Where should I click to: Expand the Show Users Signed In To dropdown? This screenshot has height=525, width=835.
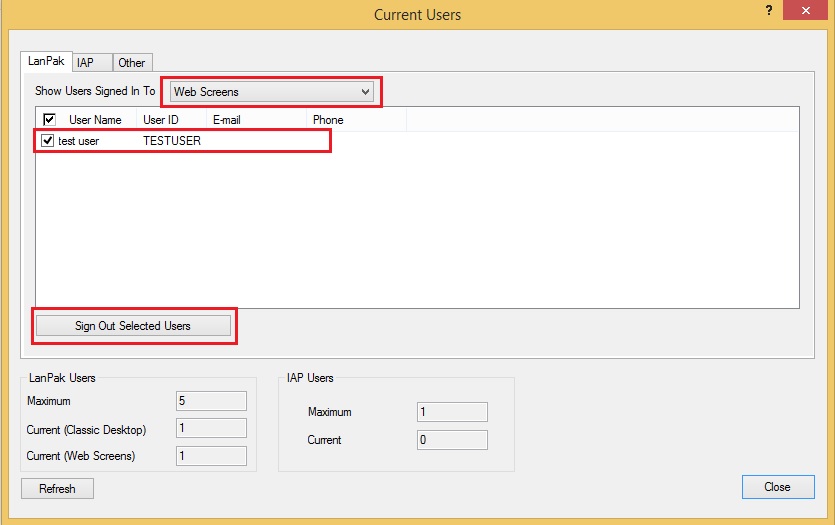tap(272, 92)
